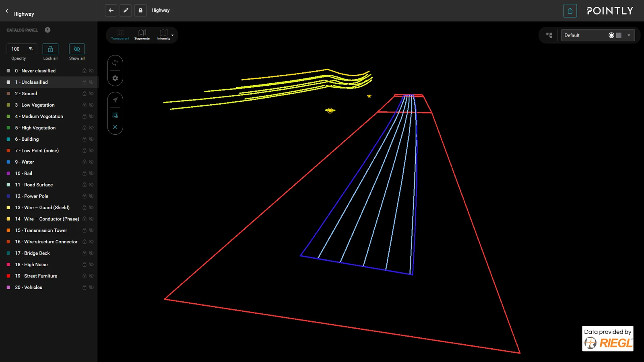
Task: Lock the Power Pole class
Action: point(85,196)
